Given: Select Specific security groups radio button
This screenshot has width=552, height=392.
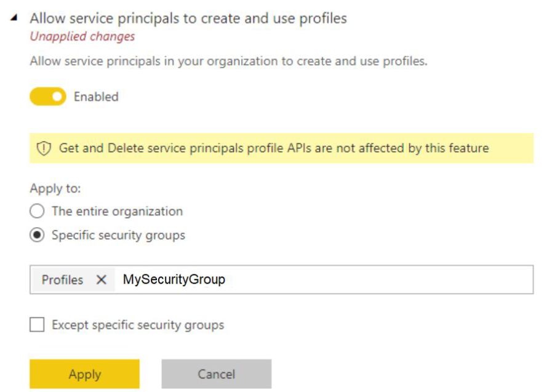Looking at the screenshot, I should (x=38, y=235).
